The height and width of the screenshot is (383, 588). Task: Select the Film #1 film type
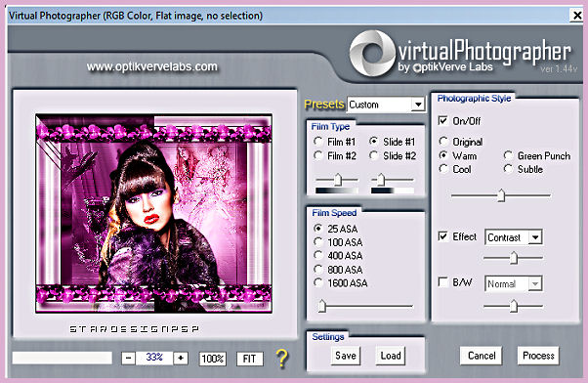(318, 142)
